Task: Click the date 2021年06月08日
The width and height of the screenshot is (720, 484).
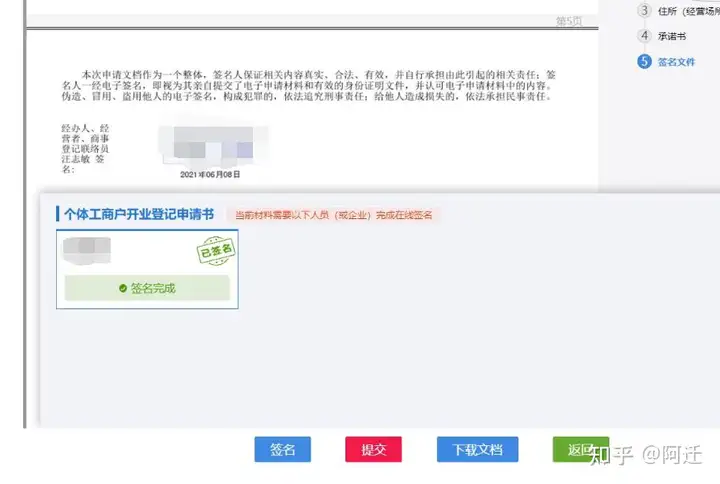Action: pos(210,174)
